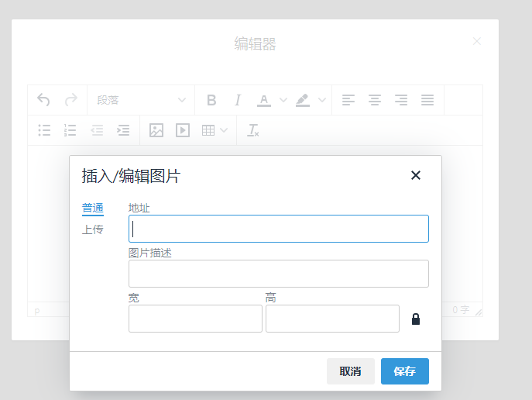Select the 普通 tab
The width and height of the screenshot is (532, 400).
pyautogui.click(x=93, y=208)
